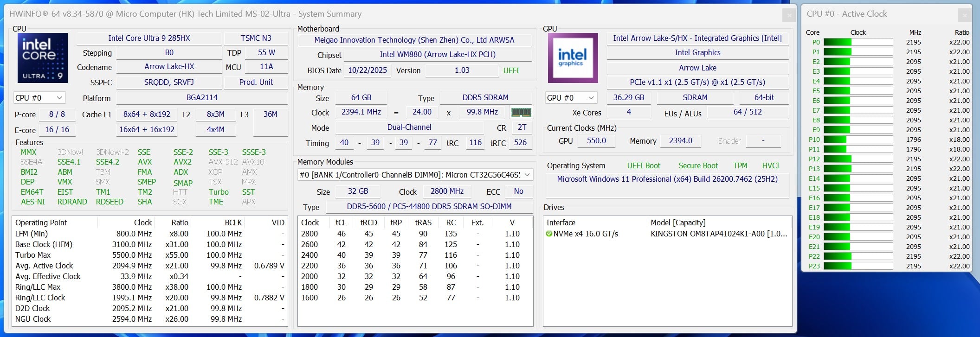This screenshot has width=980, height=337.
Task: Open the CPU #0 selector dropdown
Action: coord(39,98)
